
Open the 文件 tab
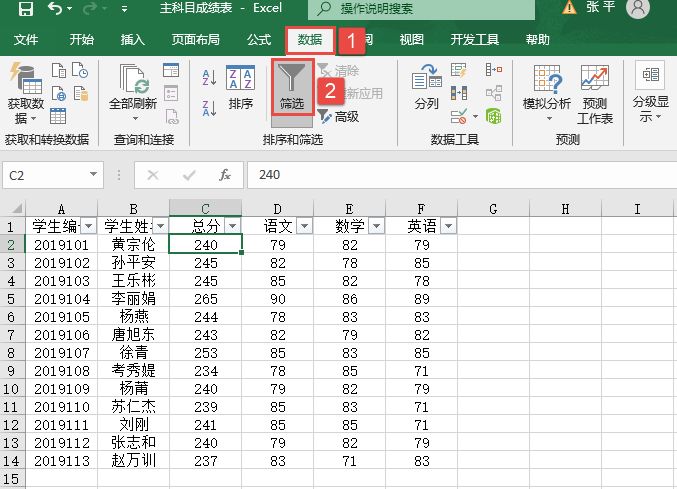(x=26, y=40)
